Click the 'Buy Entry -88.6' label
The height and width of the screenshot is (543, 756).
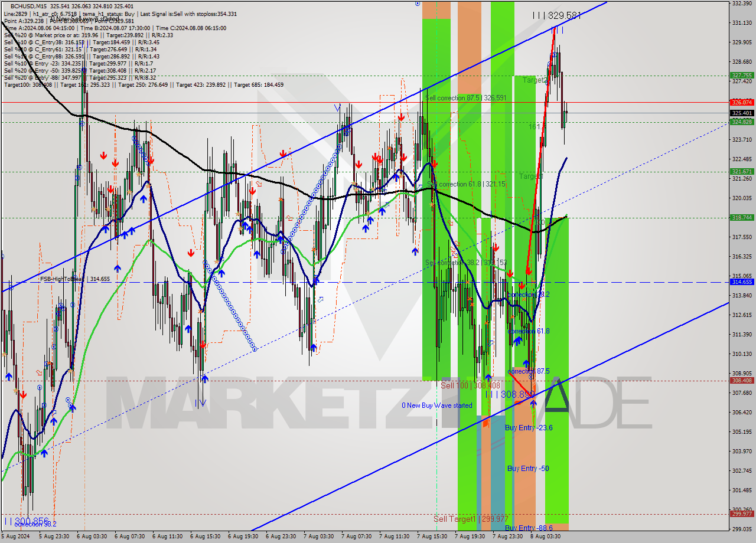(529, 528)
